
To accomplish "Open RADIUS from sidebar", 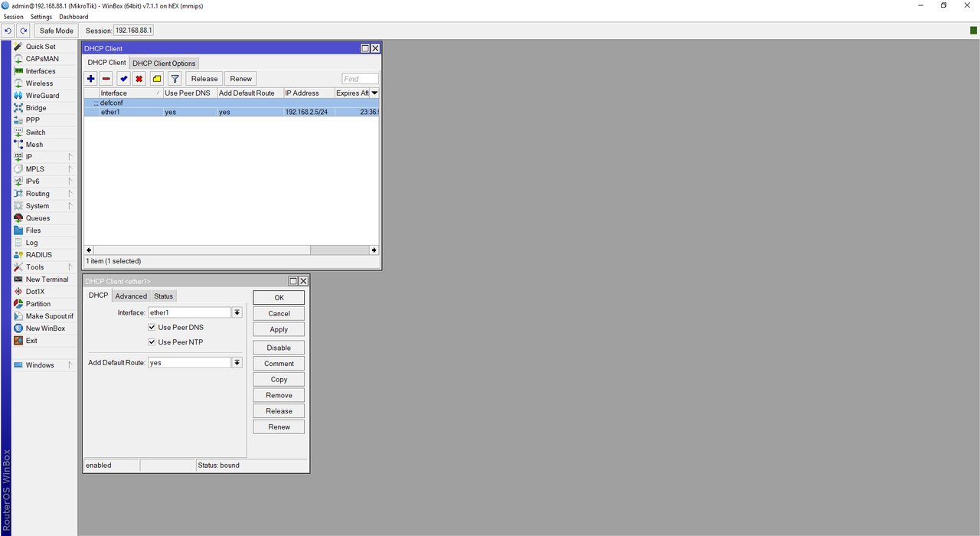I will 38,255.
